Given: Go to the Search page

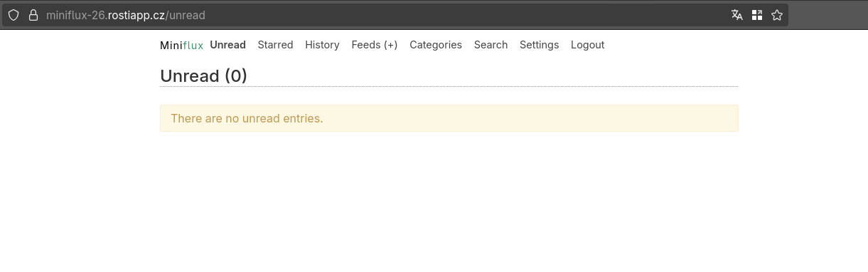Looking at the screenshot, I should click(x=491, y=45).
